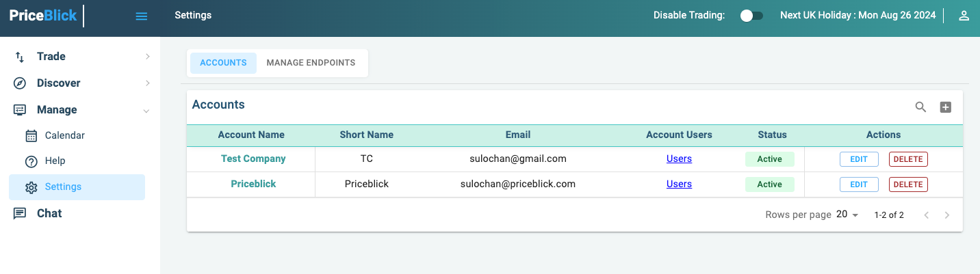Open Calendar in the sidebar
Viewport: 980px width, 274px height.
[64, 135]
